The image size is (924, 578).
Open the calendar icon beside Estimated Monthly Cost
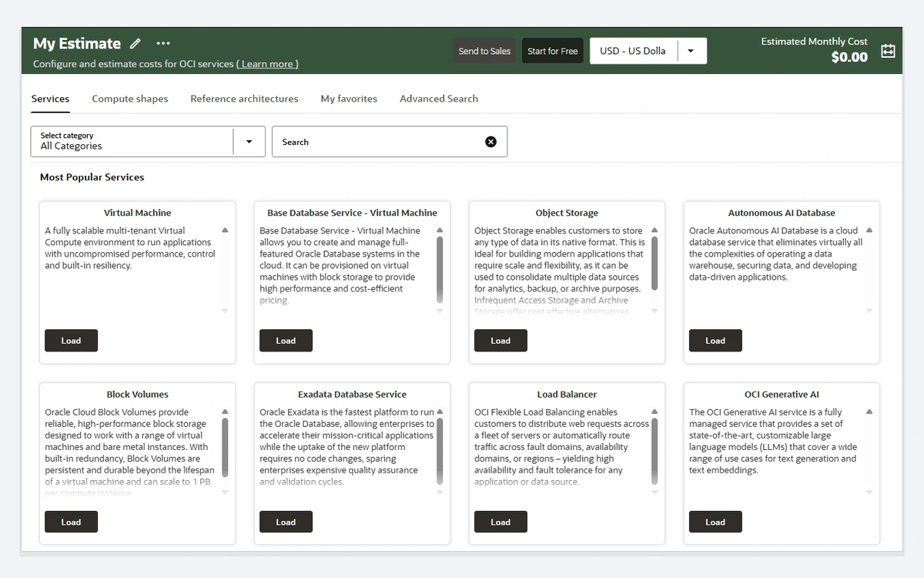[x=888, y=51]
